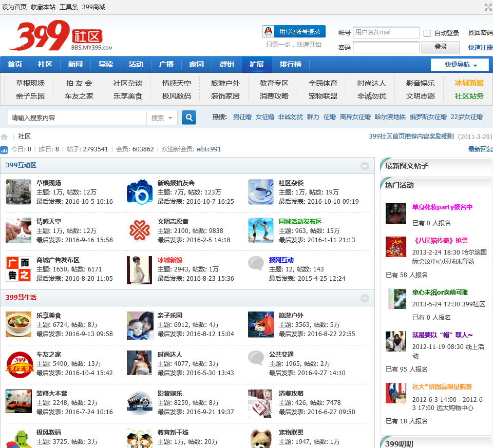Image resolution: width=493 pixels, height=448 pixels.
Task: Open the 《八尾猫传奇》抢票 activity link
Action: [x=440, y=241]
